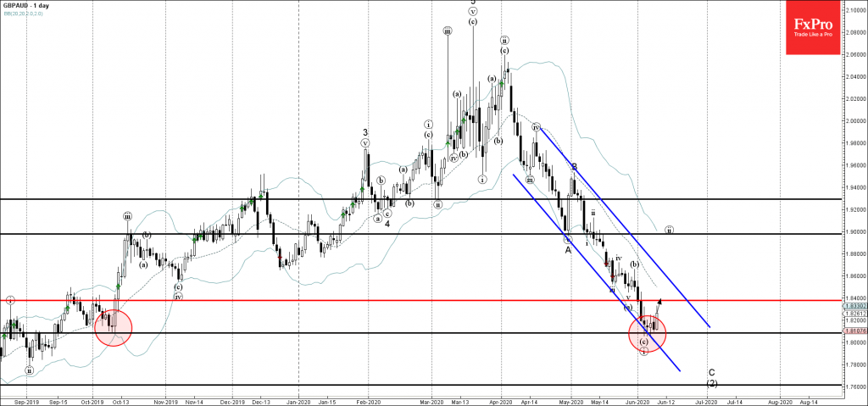Click the wave 3 label near February 2020
This screenshot has height=406, width=868.
pyautogui.click(x=365, y=132)
